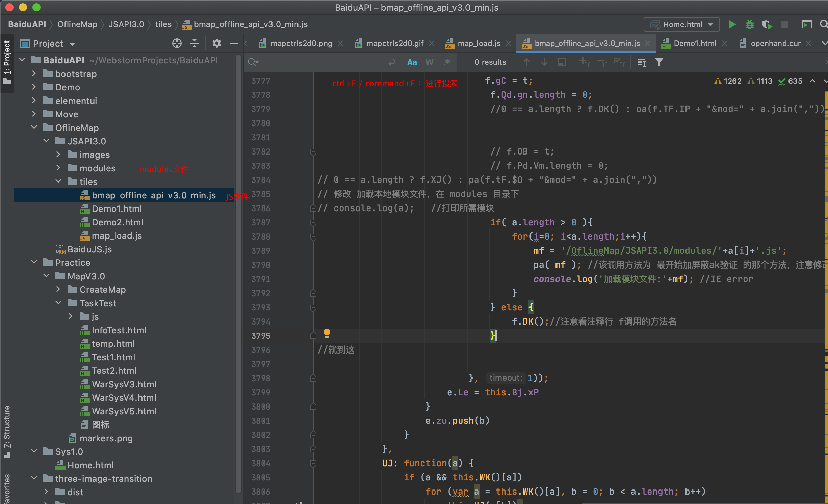The width and height of the screenshot is (828, 504).
Task: Click fold marker on line 3787
Action: [x=313, y=223]
